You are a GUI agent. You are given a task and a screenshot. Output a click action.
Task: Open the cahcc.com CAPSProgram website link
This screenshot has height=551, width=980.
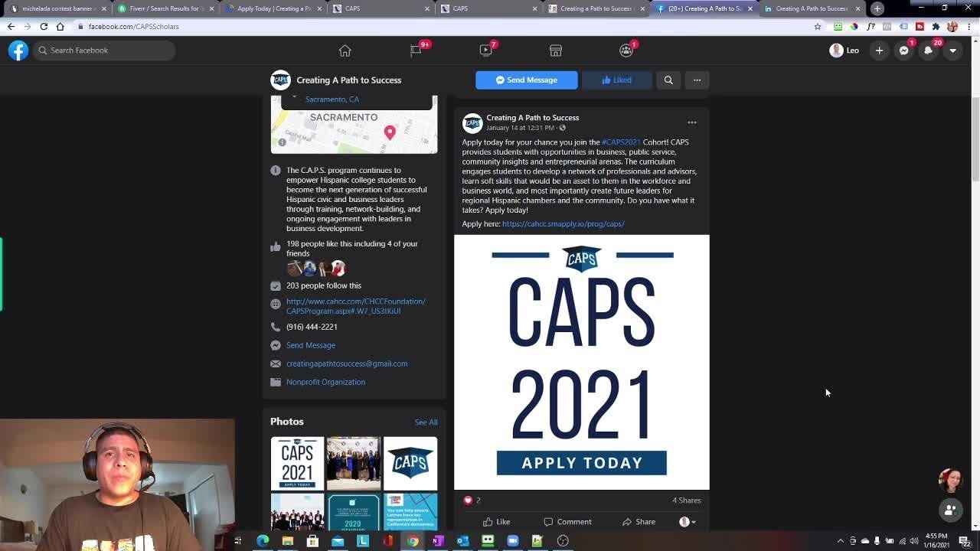[x=356, y=306]
